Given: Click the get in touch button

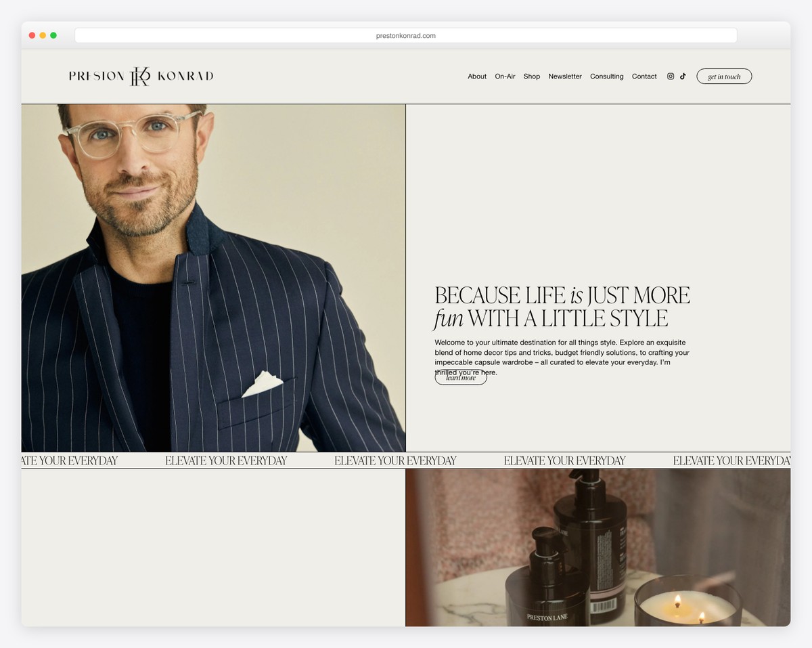Looking at the screenshot, I should tap(724, 76).
